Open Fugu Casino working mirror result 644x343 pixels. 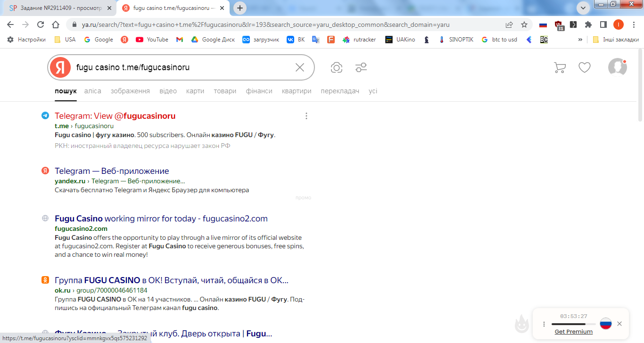161,219
